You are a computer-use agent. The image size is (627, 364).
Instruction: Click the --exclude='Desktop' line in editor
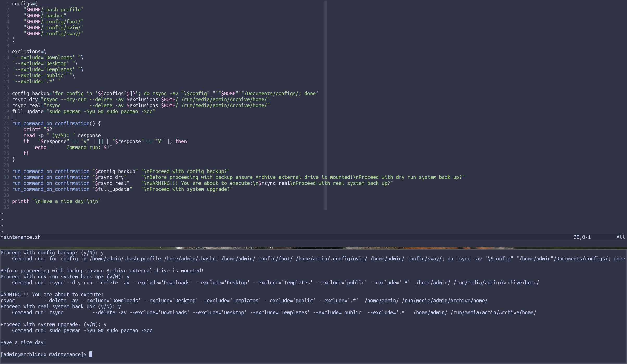coord(45,63)
